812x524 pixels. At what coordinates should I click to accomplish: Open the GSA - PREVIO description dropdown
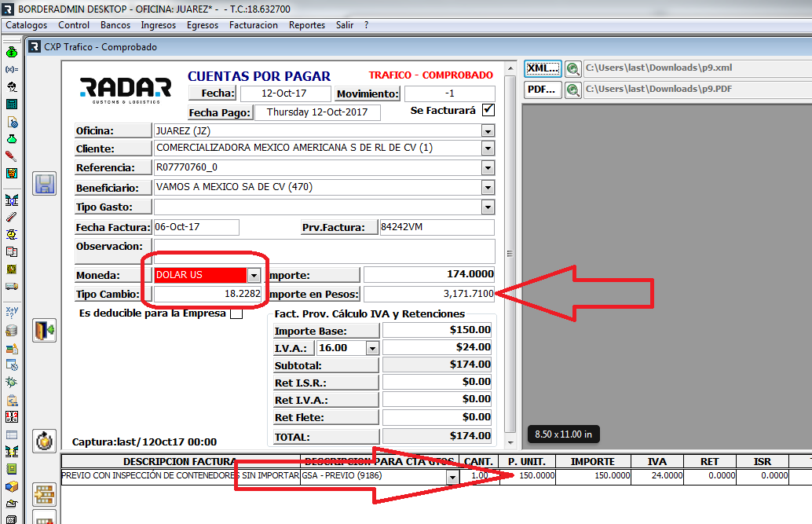(x=452, y=477)
